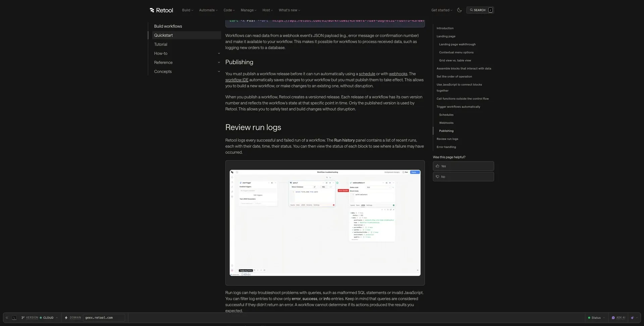644x326 pixels.
Task: Click the version branch icon
Action: click(23, 318)
